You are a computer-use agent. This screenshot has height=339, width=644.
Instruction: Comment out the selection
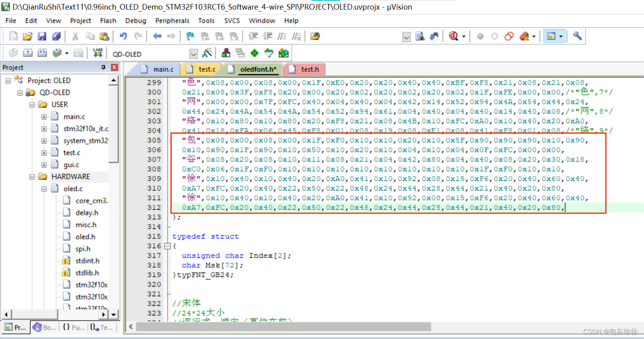coord(282,36)
